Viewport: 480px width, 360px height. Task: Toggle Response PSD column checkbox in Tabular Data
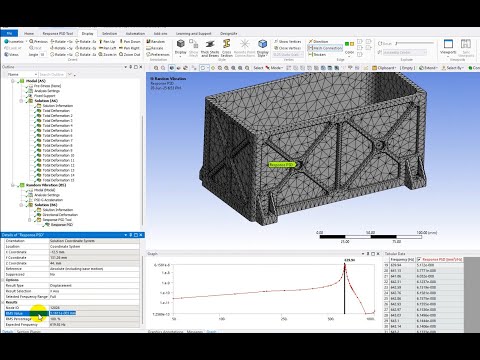pyautogui.click(x=420, y=259)
